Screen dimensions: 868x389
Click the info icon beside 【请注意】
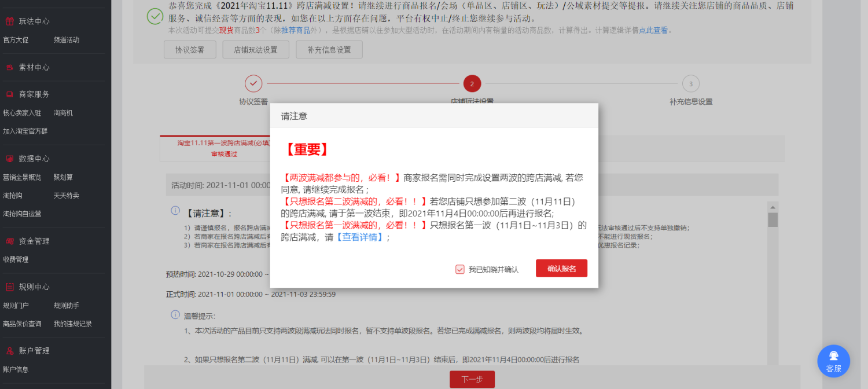click(175, 211)
